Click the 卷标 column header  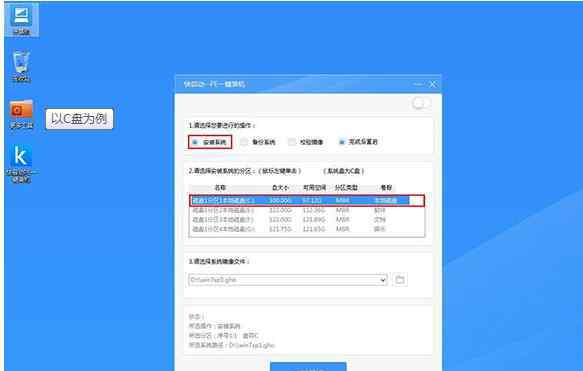386,188
